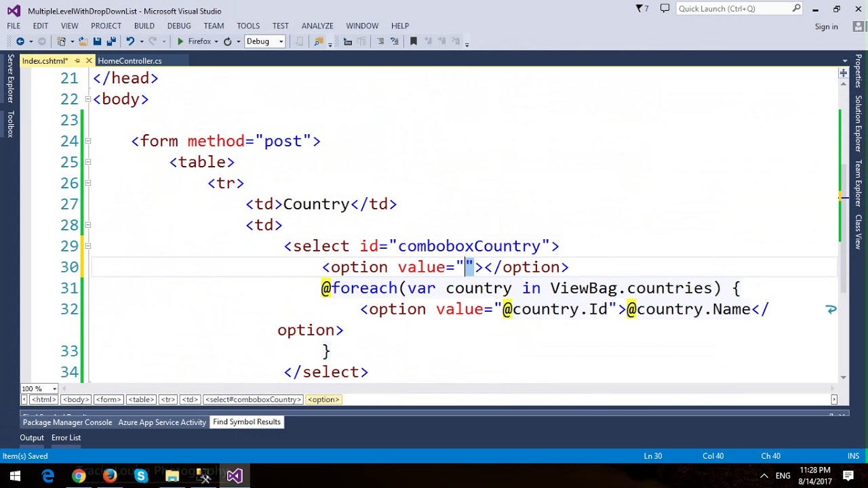Click the editor vertical scrollbar down arrow
Image resolution: width=868 pixels, height=488 pixels.
(x=843, y=378)
